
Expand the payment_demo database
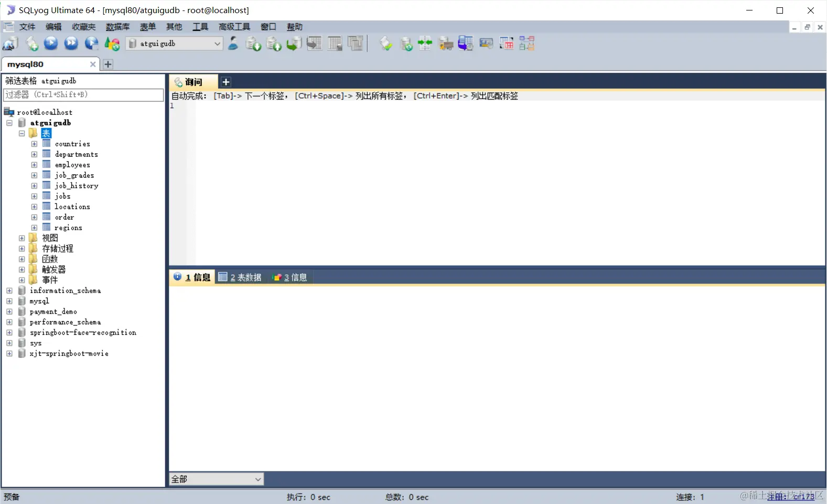click(x=9, y=311)
